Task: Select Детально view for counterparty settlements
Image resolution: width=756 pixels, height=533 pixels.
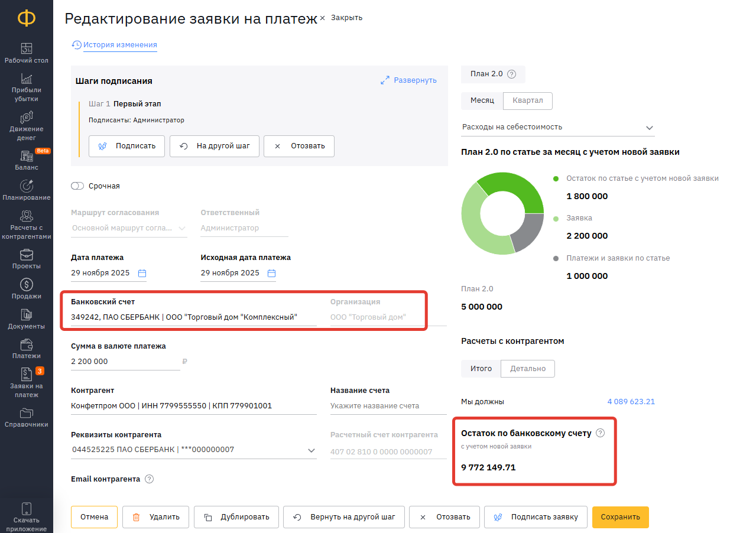Action: point(527,369)
